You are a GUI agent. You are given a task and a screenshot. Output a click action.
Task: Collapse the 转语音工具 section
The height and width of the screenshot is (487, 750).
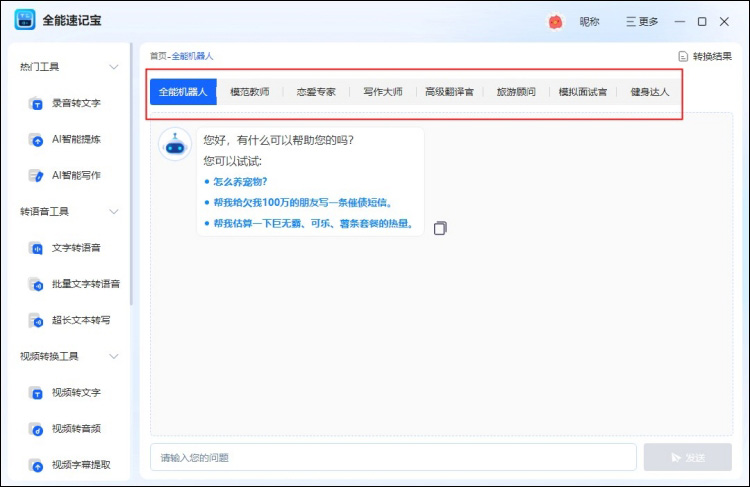click(114, 212)
